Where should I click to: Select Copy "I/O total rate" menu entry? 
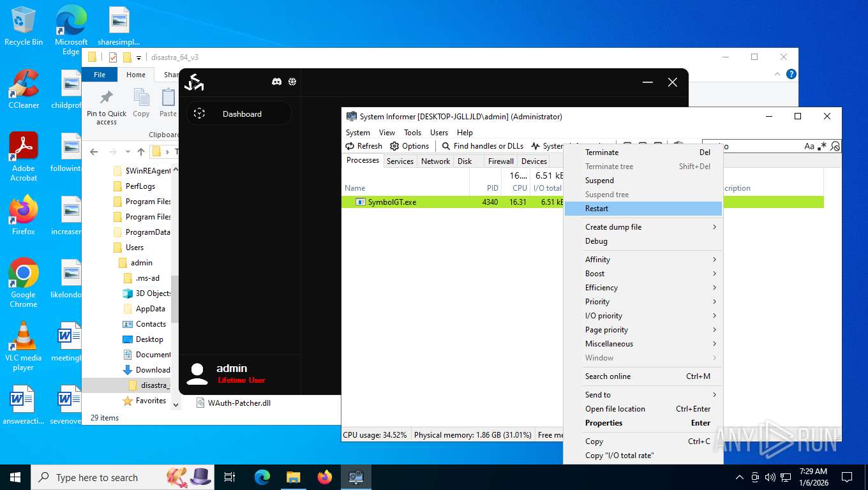point(643,456)
